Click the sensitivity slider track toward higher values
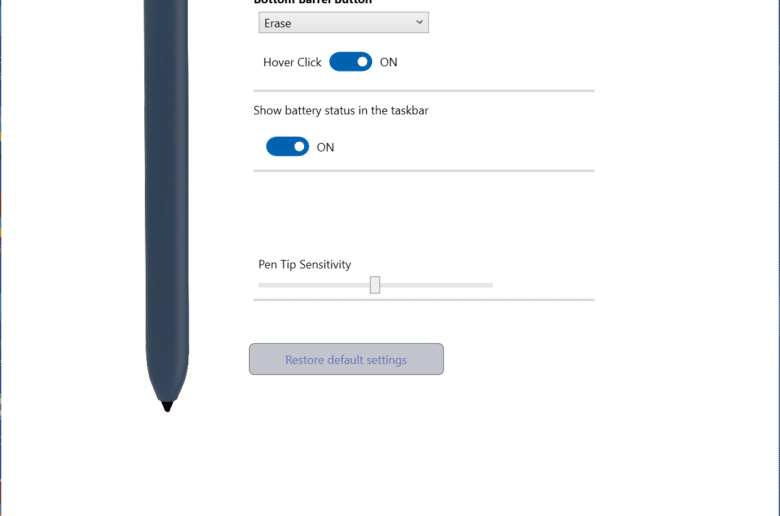This screenshot has width=780, height=516. [436, 285]
